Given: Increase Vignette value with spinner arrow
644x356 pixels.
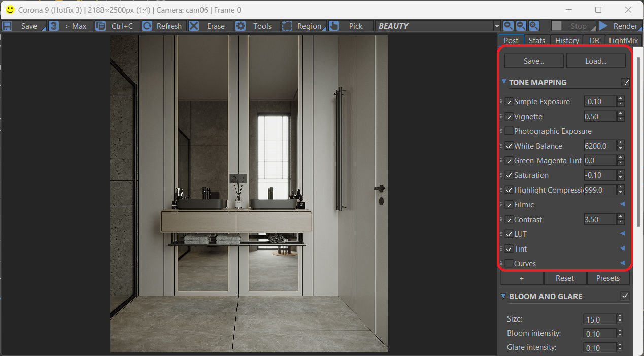Looking at the screenshot, I should tap(620, 114).
